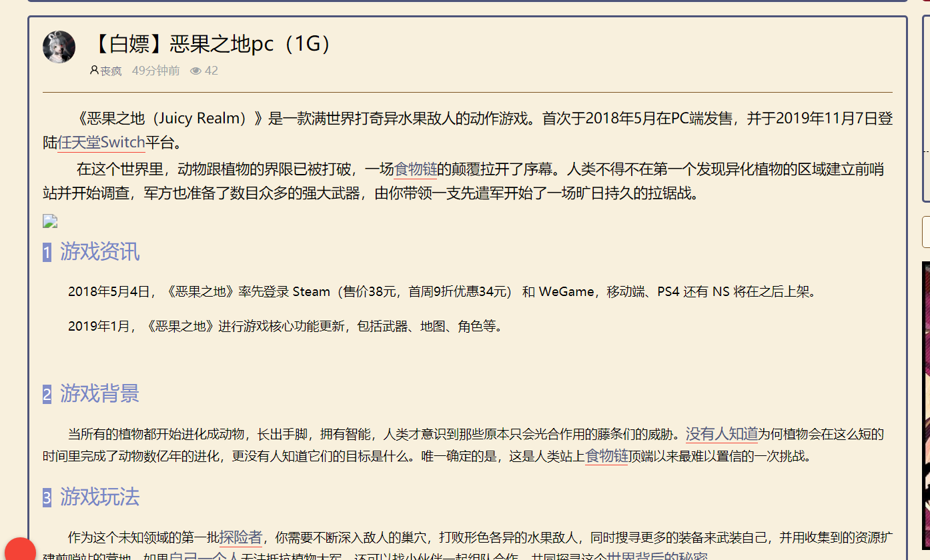Image resolution: width=930 pixels, height=560 pixels.
Task: Click the author avatar picture
Action: 59,47
